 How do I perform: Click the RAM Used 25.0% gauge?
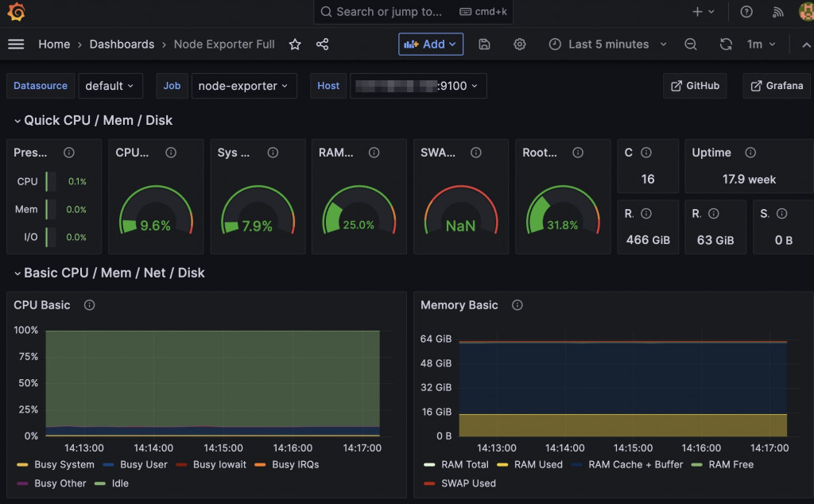(359, 210)
